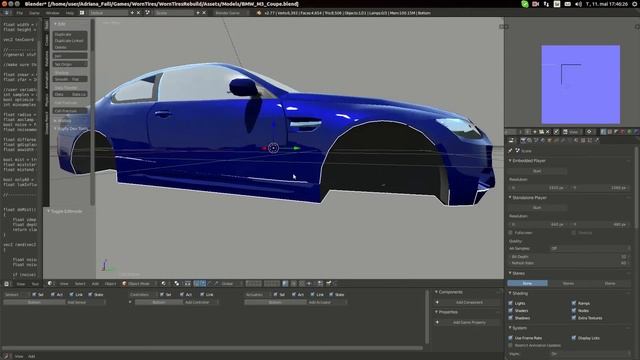Screen dimensions: 640x360
Task: Toggle the Lights shading checkbox
Action: coord(511,303)
